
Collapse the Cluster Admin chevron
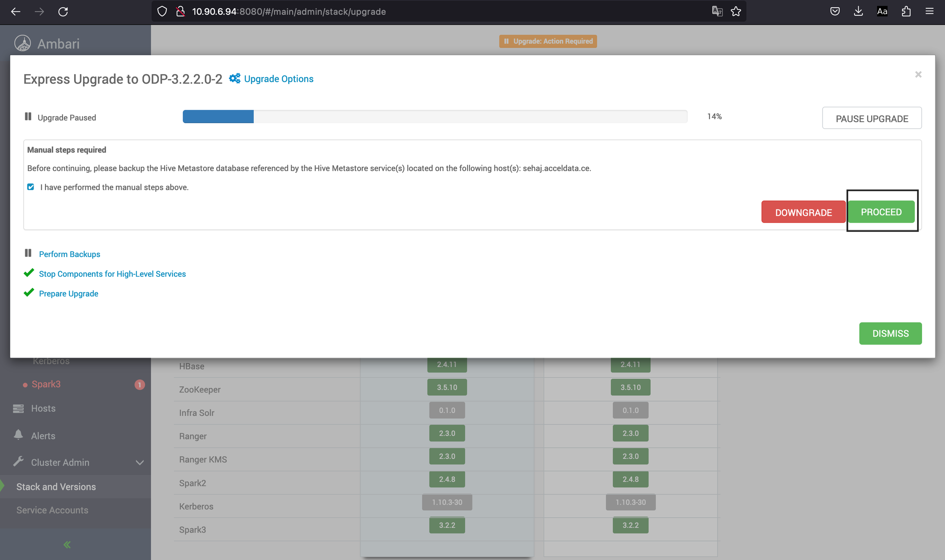click(x=140, y=463)
